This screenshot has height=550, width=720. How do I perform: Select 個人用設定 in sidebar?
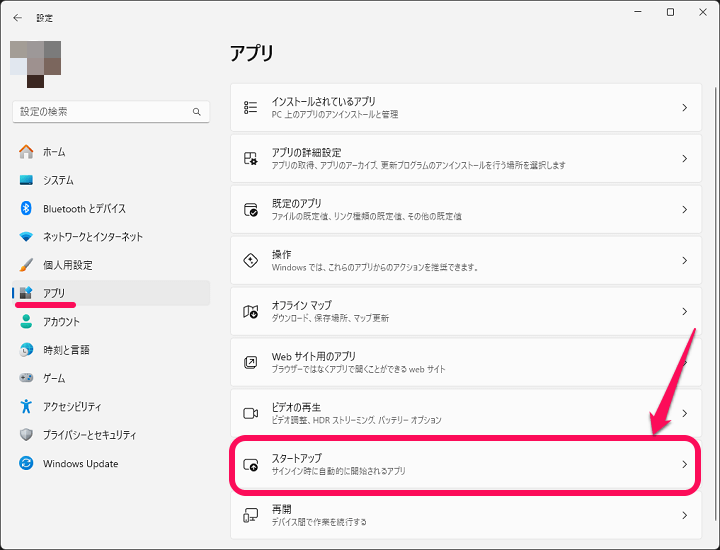point(68,265)
